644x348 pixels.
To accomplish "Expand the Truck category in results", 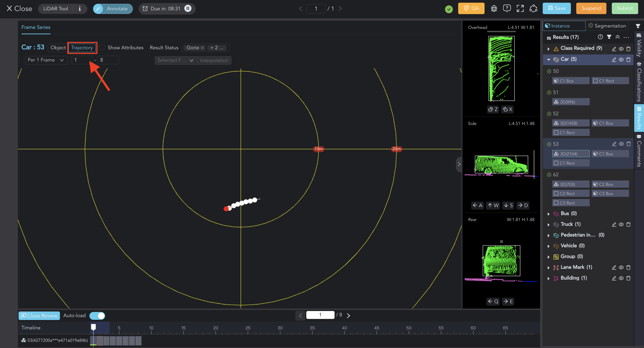I will pyautogui.click(x=548, y=224).
